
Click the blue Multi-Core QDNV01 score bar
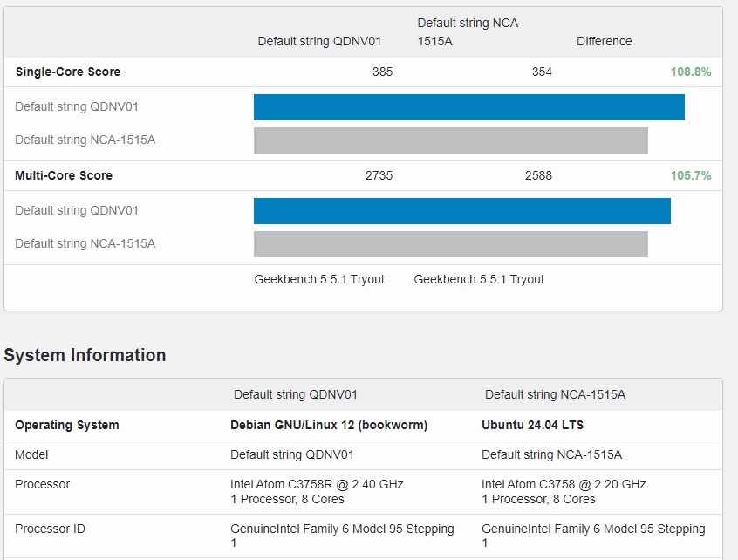click(461, 211)
